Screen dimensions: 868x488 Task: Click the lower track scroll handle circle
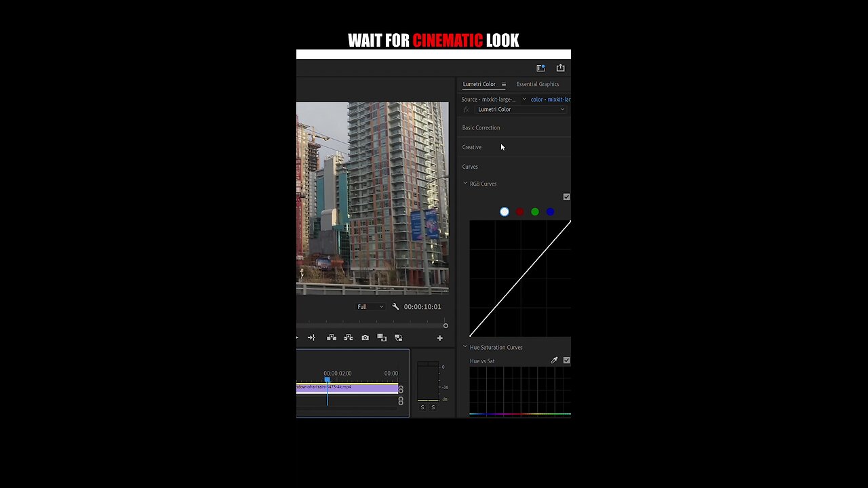(401, 401)
